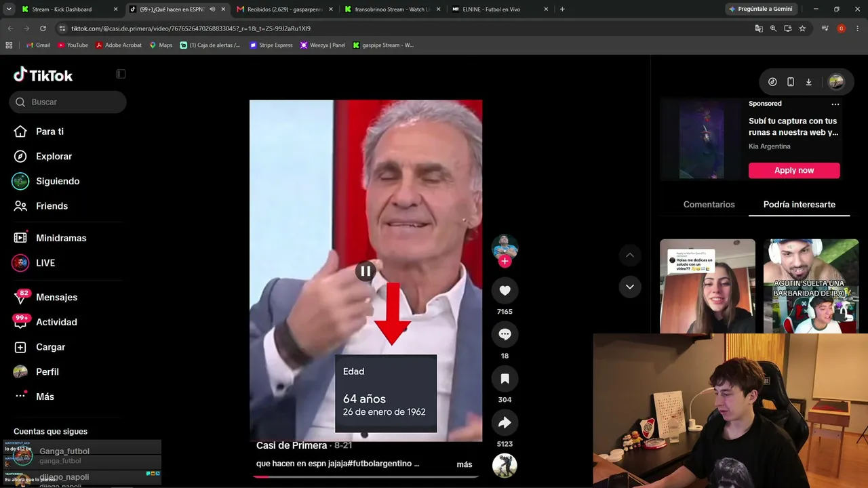Viewport: 868px width, 488px height.
Task: Click the #futbolargentino hashtag
Action: [381, 464]
